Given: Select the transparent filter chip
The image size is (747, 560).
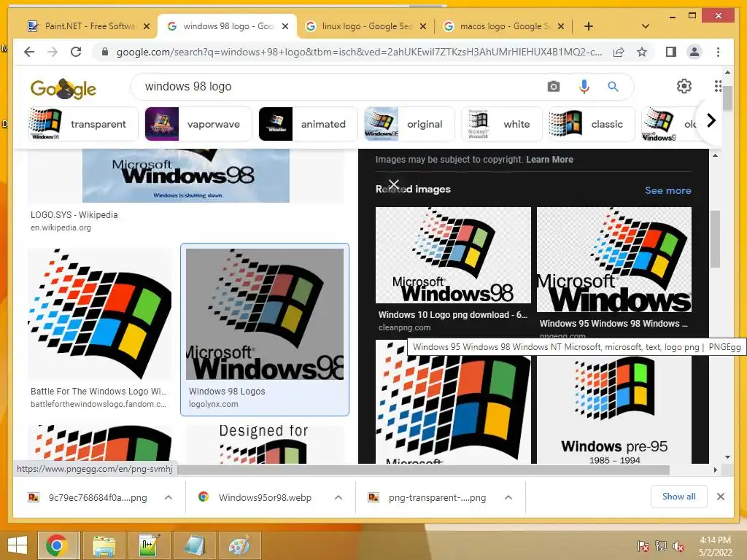Looking at the screenshot, I should (x=83, y=124).
